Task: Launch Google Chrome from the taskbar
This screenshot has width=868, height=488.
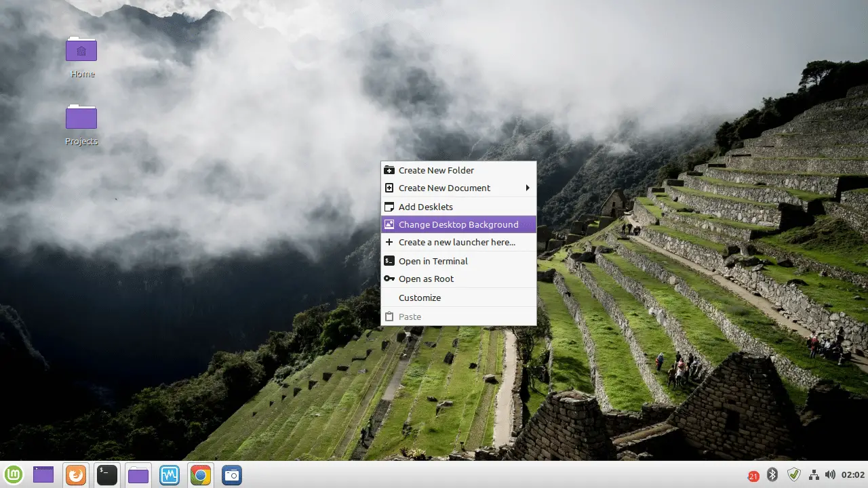Action: click(200, 474)
